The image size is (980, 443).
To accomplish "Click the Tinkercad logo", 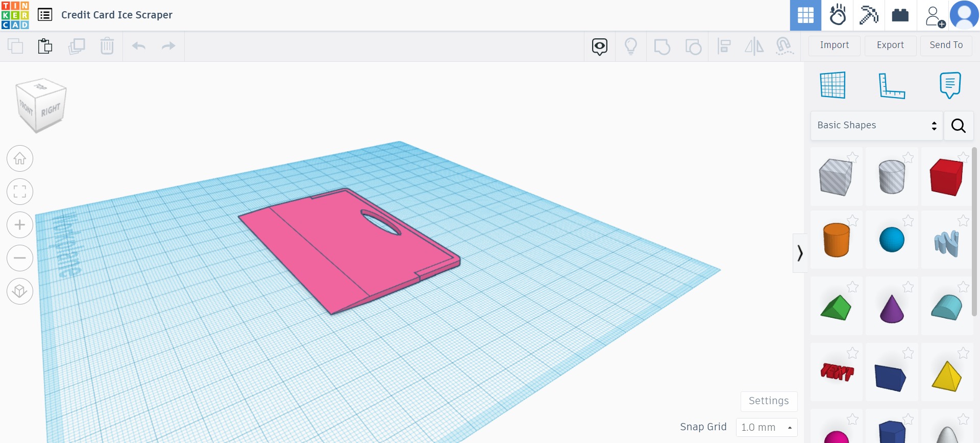I will (x=15, y=15).
